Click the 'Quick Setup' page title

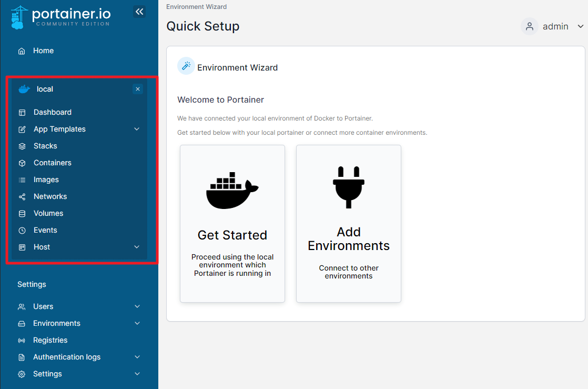point(203,27)
